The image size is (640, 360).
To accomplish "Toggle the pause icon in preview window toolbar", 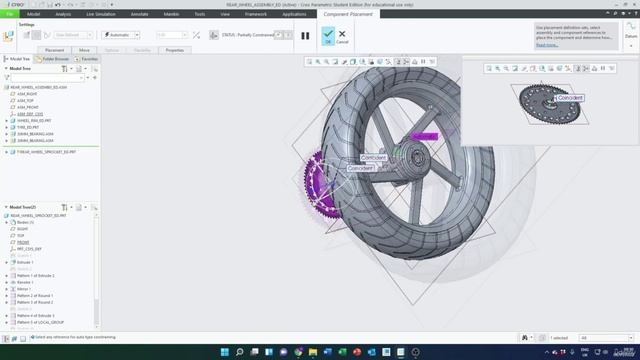I will coord(603,69).
